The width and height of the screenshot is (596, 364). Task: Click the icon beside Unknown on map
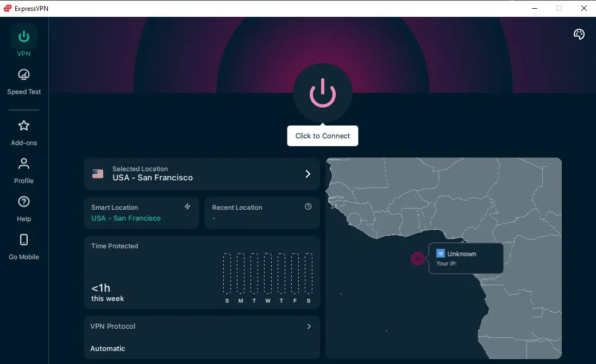point(441,253)
